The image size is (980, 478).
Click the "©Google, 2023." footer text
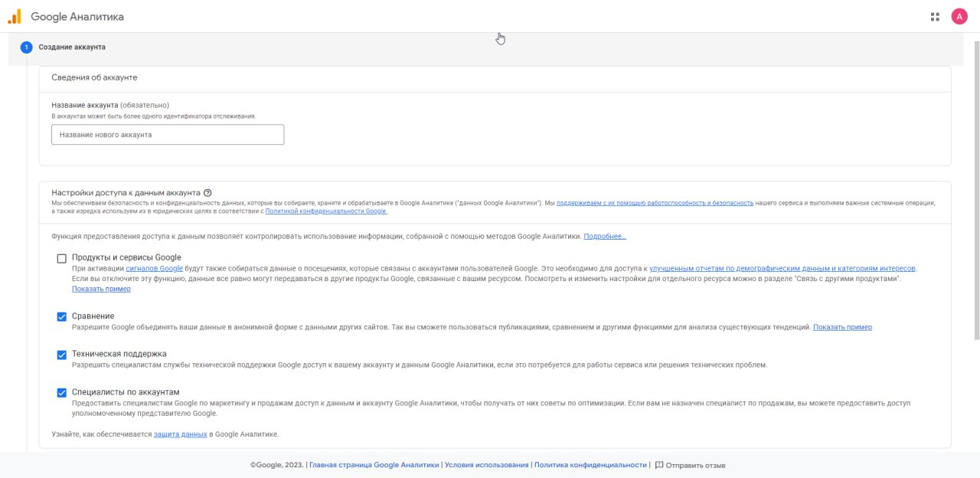coord(277,465)
